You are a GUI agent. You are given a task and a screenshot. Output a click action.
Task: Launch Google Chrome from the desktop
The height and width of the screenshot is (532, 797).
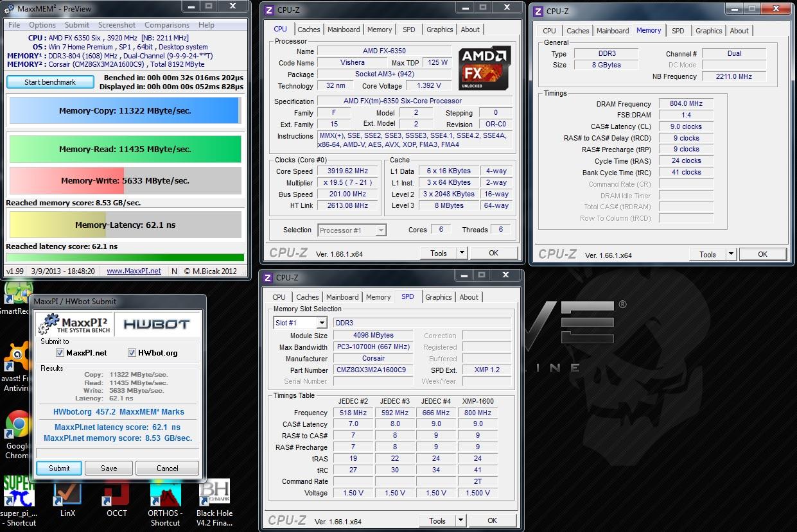17,433
